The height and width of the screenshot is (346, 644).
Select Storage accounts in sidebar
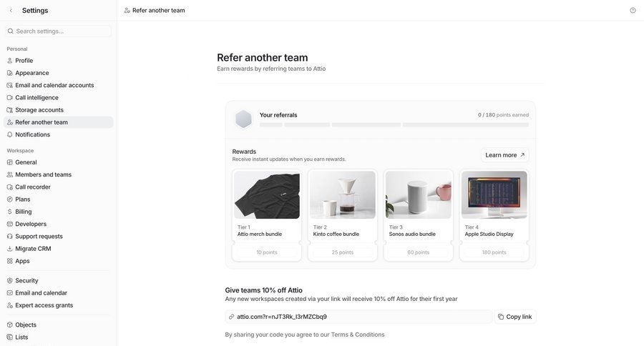coord(39,110)
